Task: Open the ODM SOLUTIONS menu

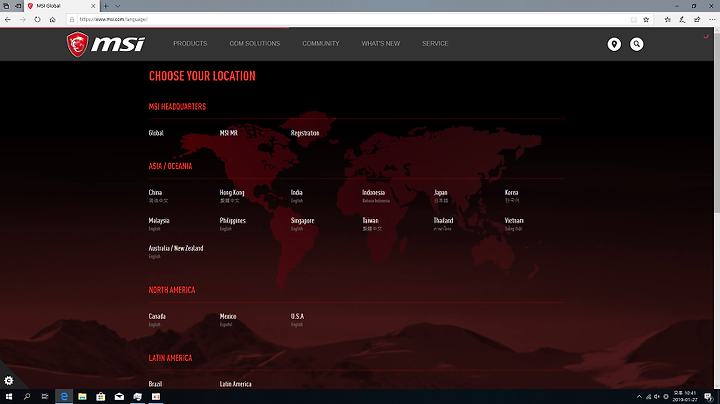Action: click(255, 44)
